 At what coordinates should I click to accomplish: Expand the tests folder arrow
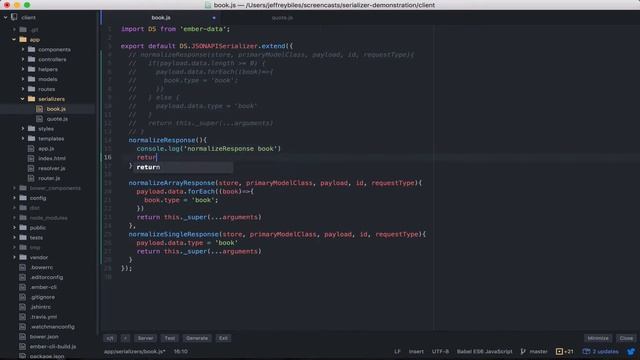click(x=14, y=238)
